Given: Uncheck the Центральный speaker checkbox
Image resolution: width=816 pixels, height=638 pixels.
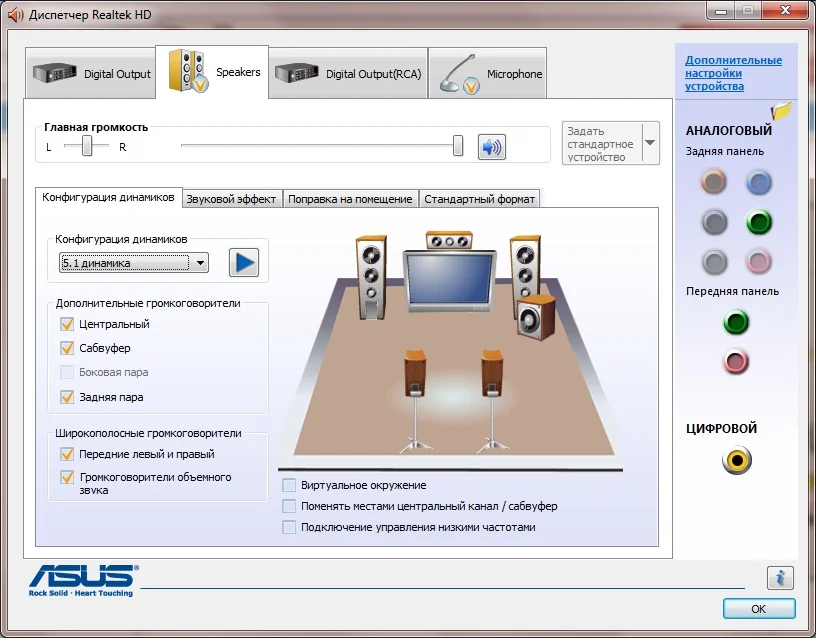Looking at the screenshot, I should point(67,324).
